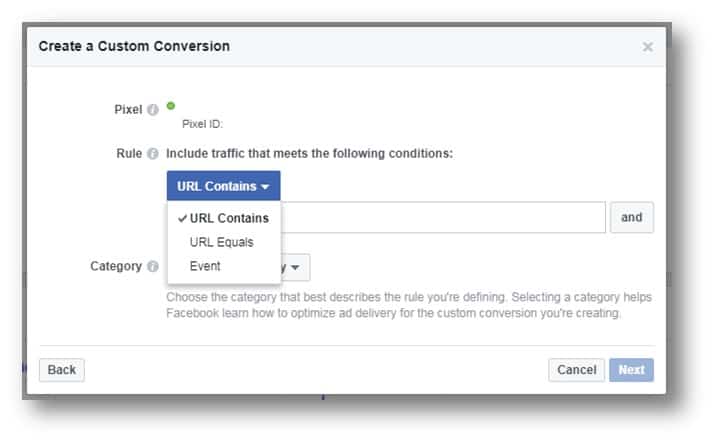Click the Category field label
Viewport: 714px width, 442px height.
116,266
